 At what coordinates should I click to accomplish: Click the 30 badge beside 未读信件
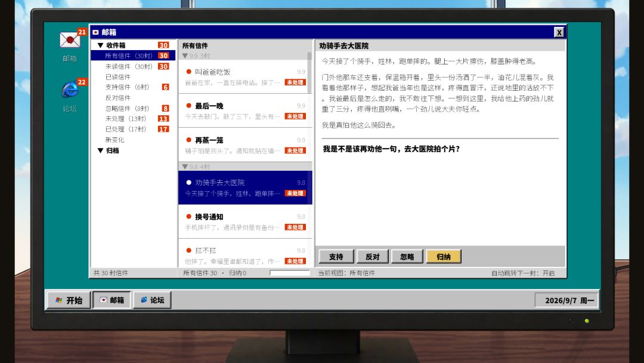[163, 66]
